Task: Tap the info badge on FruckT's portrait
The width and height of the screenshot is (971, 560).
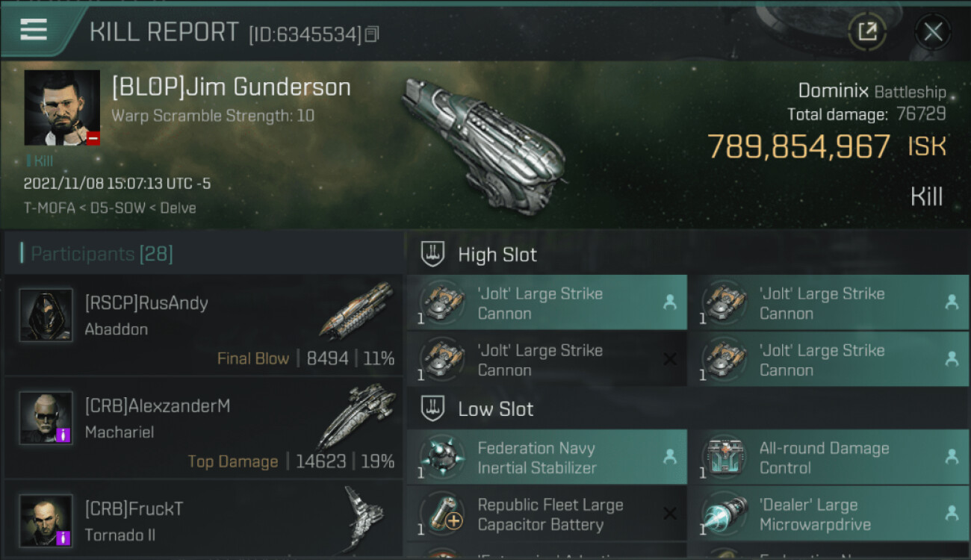Action: pos(63,537)
